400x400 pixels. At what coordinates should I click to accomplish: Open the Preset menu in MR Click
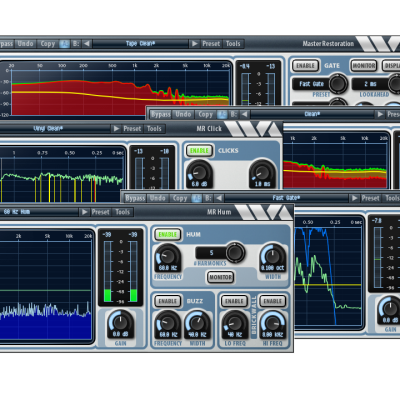pos(132,128)
